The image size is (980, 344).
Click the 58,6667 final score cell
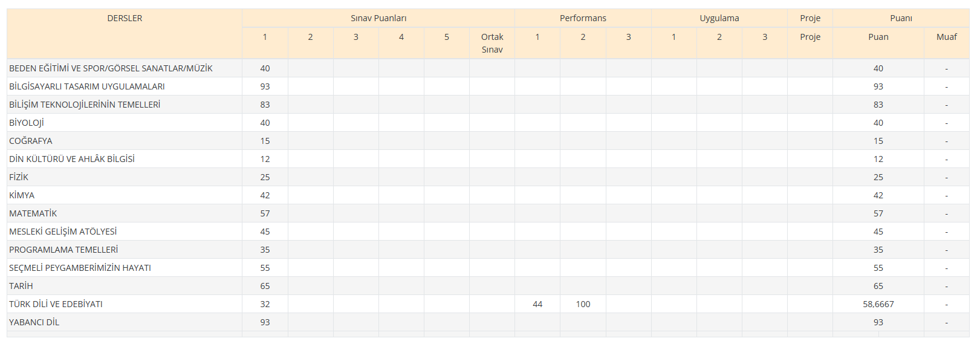pyautogui.click(x=878, y=304)
